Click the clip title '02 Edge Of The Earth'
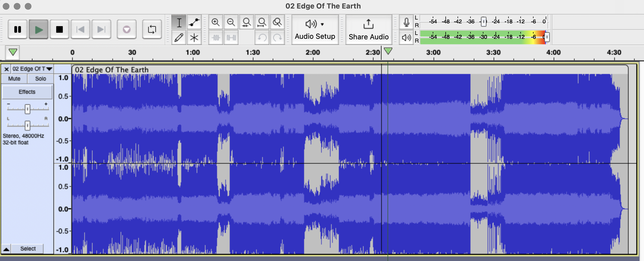644x261 pixels. [x=112, y=70]
